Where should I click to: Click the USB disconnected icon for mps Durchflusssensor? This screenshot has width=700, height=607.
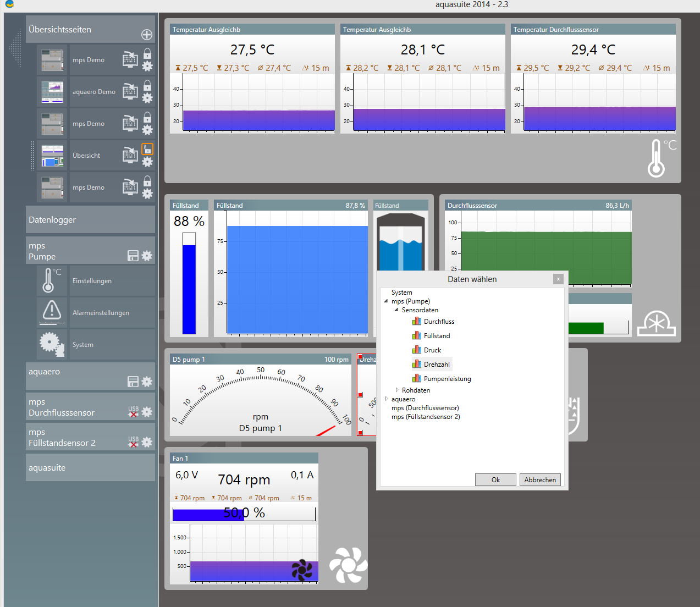coord(133,412)
